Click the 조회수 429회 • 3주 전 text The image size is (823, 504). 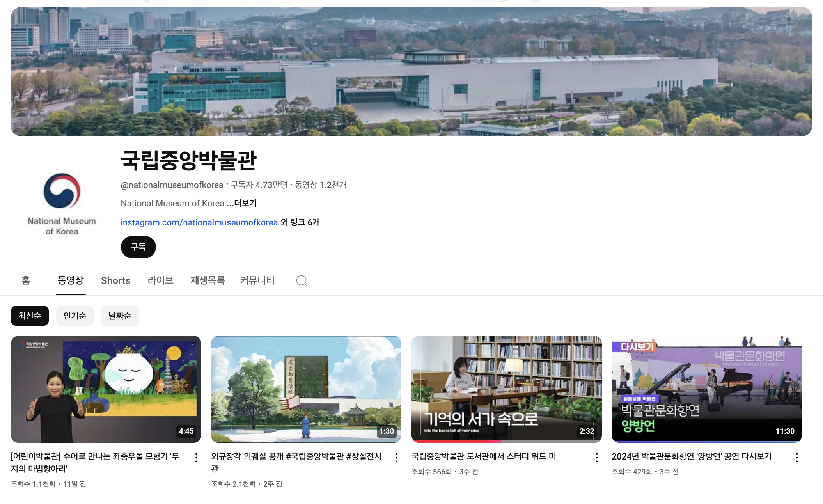[x=645, y=472]
